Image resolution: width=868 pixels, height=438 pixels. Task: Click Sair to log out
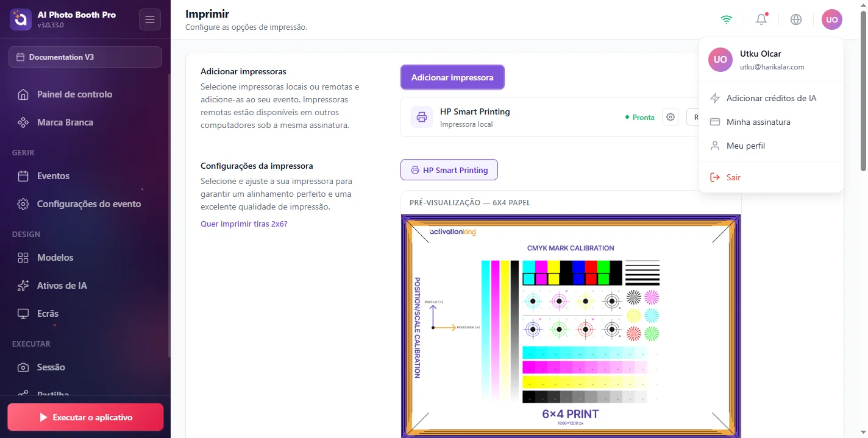(771, 177)
